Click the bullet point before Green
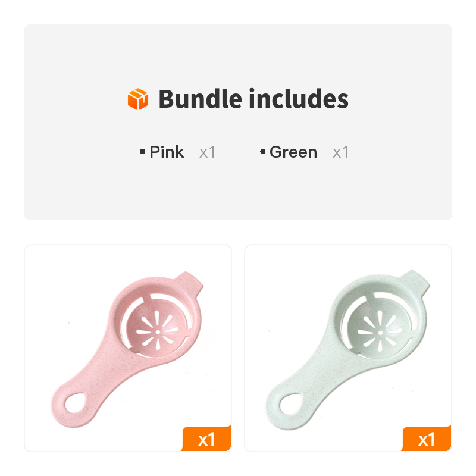Image resolution: width=476 pixels, height=476 pixels. [x=262, y=152]
